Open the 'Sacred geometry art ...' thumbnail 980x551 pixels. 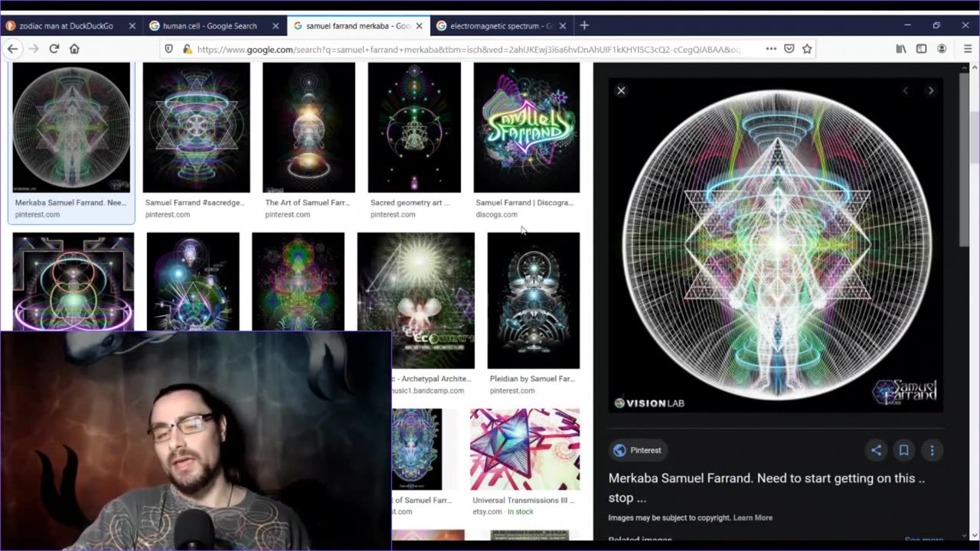coord(414,127)
